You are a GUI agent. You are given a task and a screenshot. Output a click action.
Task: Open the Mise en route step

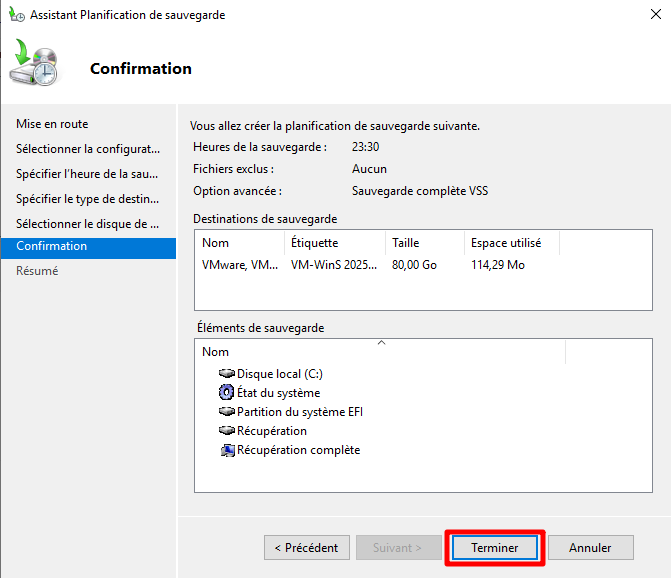(x=52, y=124)
